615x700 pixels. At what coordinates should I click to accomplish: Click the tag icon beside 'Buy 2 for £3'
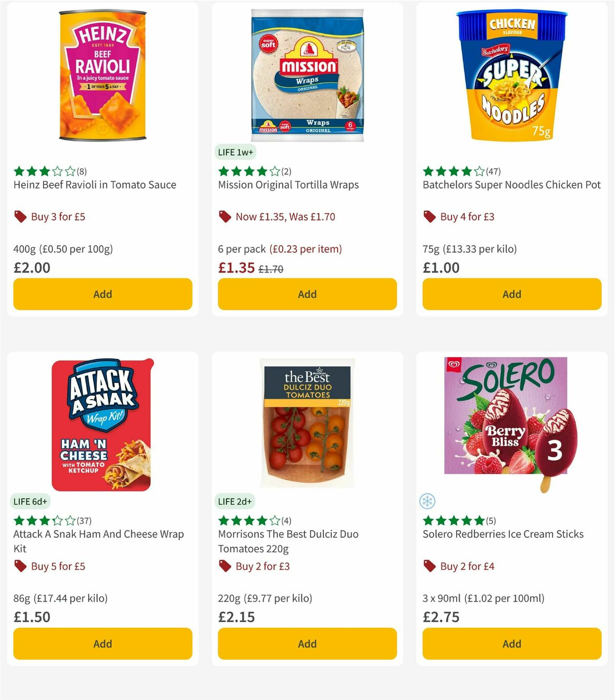pos(224,566)
